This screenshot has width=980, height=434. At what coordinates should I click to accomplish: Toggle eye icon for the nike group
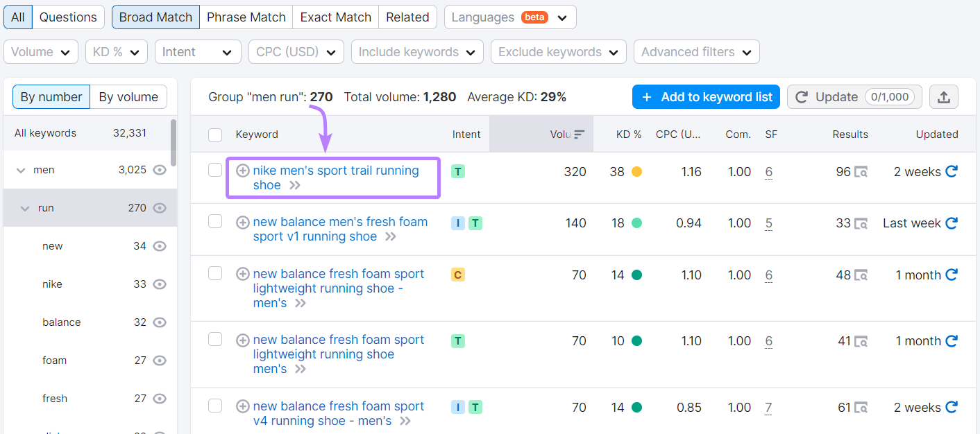pos(160,284)
